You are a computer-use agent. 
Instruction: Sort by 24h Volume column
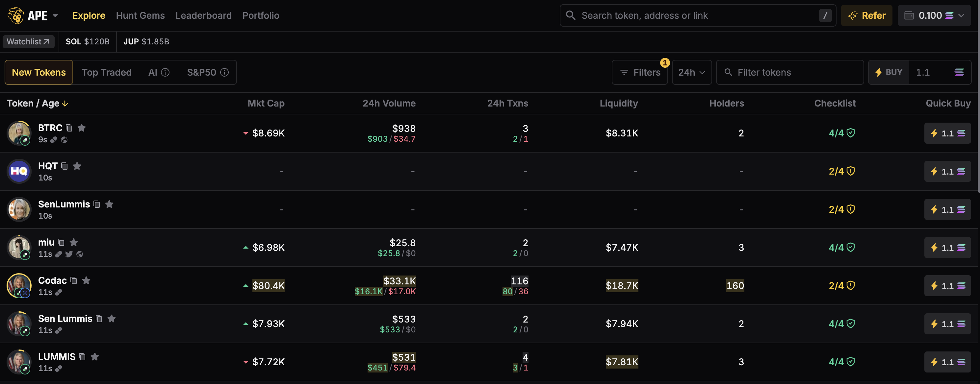tap(389, 104)
